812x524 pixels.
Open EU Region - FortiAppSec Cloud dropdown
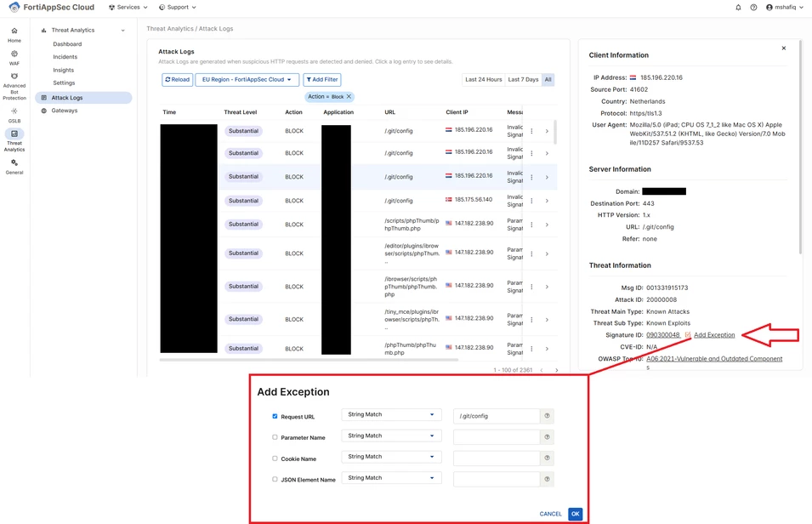coord(247,80)
